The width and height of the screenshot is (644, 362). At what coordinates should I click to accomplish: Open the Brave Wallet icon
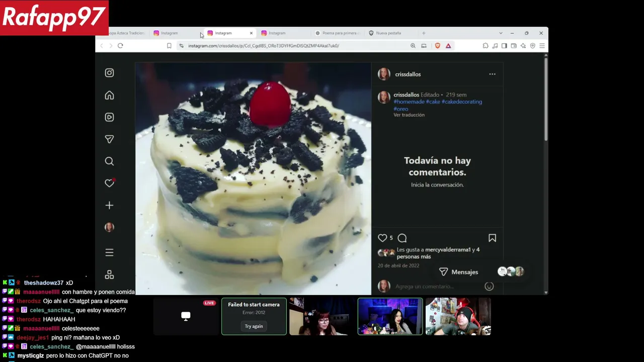[x=514, y=46]
